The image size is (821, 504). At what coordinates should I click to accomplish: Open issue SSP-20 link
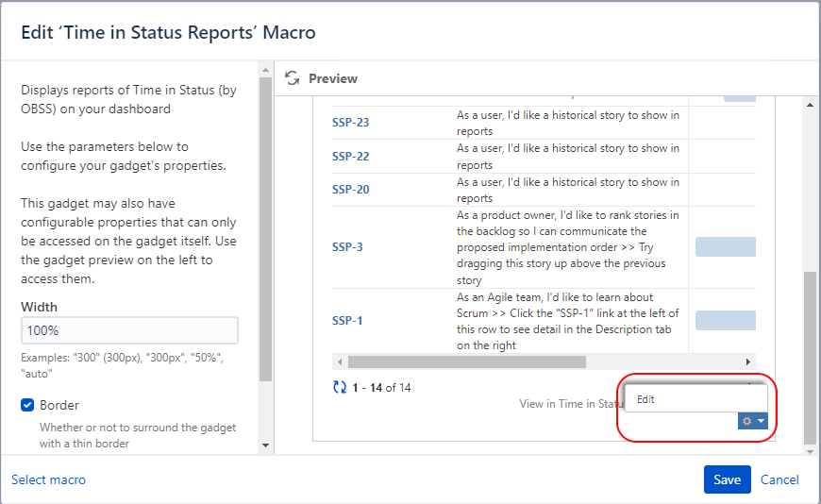tap(350, 190)
